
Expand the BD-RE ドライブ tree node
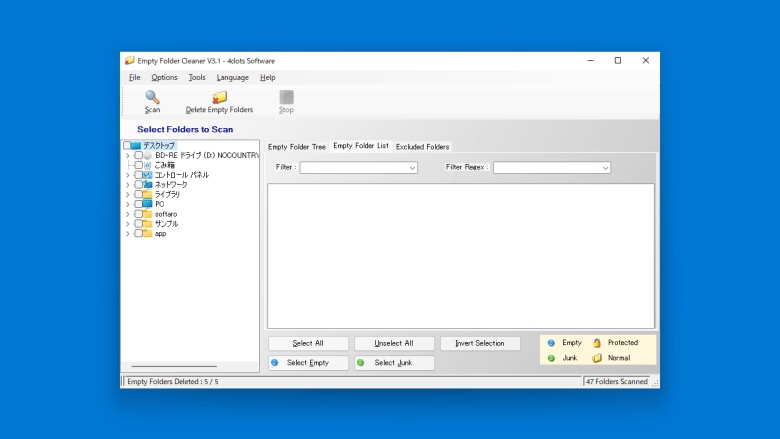pos(128,156)
